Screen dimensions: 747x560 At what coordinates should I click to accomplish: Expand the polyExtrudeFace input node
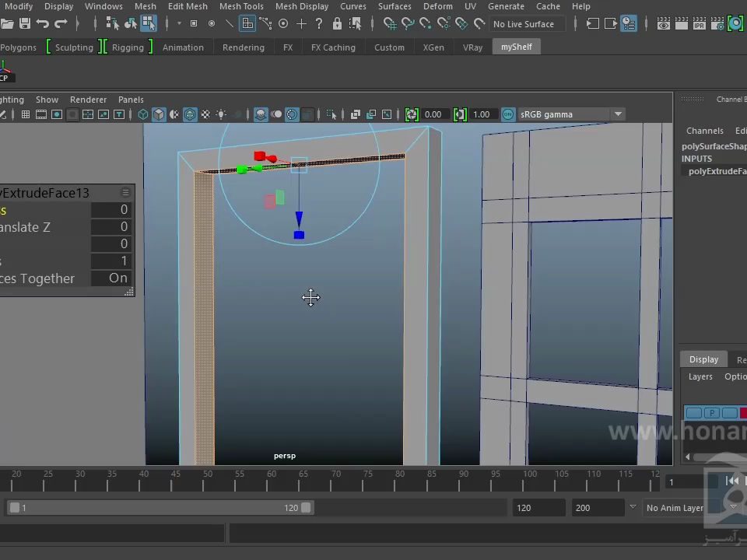point(717,171)
